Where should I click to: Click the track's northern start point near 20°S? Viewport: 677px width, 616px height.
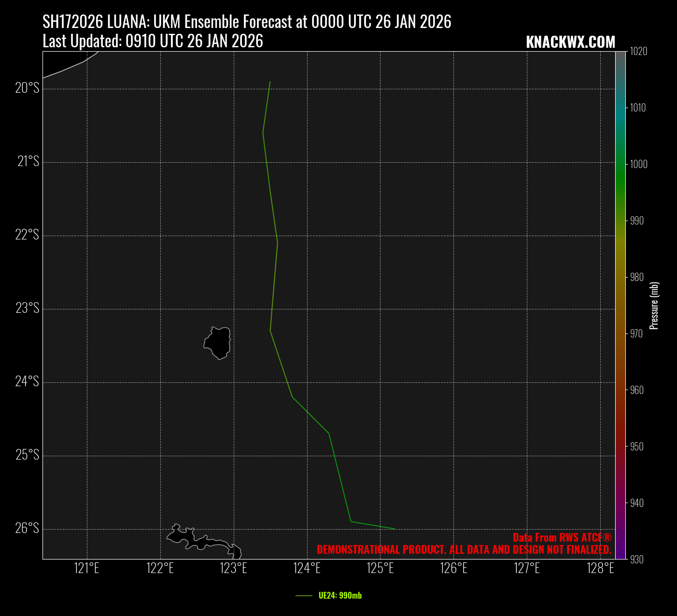(x=270, y=82)
